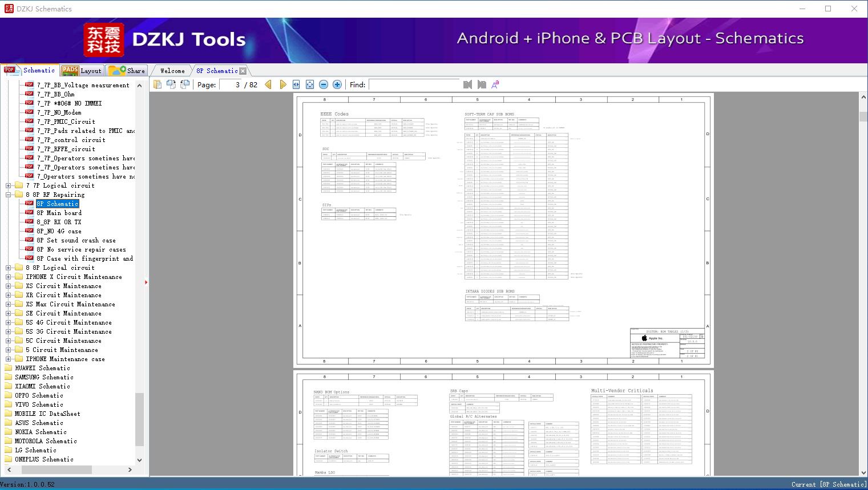Expand 5S 3G Circuit Maintenance node
Viewport: 868px width, 490px height.
tap(8, 331)
